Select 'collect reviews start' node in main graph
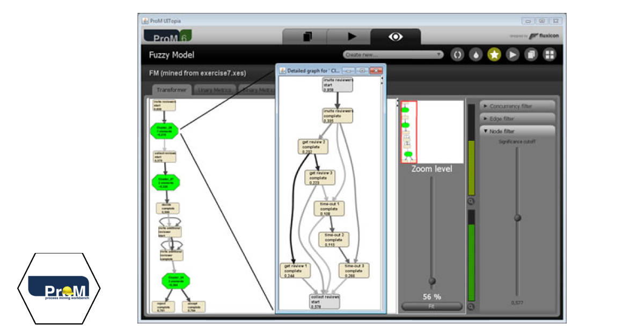The height and width of the screenshot is (336, 644). (x=164, y=156)
